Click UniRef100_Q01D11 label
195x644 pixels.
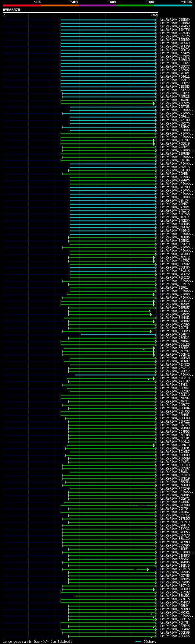[x=175, y=93]
